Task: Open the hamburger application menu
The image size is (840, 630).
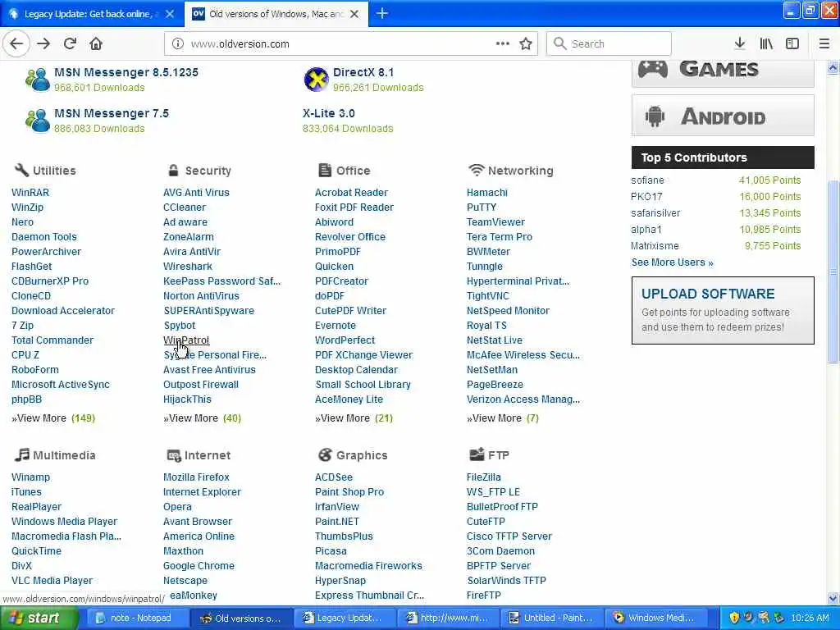Action: [824, 43]
